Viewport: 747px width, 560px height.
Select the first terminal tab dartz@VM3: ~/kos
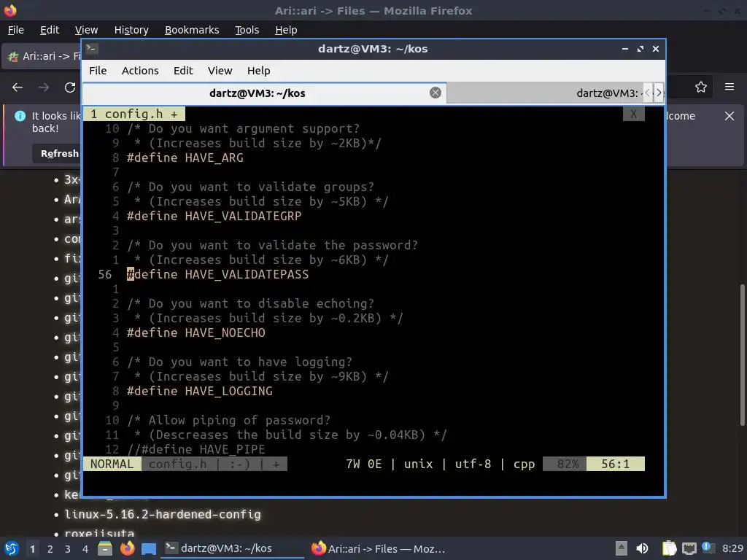pos(264,93)
